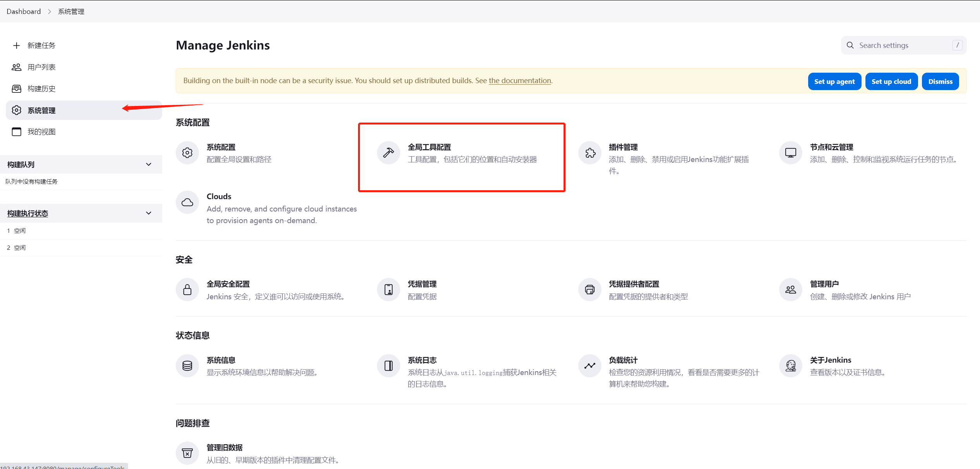The width and height of the screenshot is (980, 469).
Task: Click the chart-line icon for 负载统计
Action: pyautogui.click(x=589, y=366)
